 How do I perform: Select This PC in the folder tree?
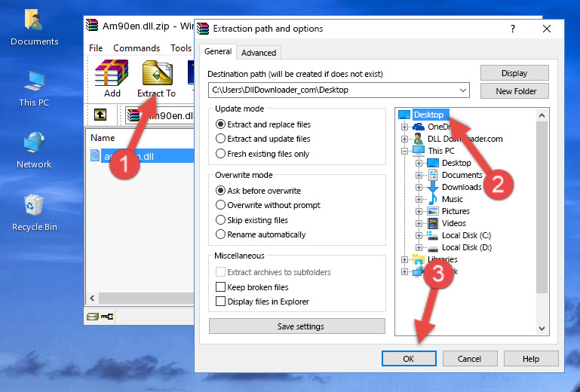tap(440, 151)
